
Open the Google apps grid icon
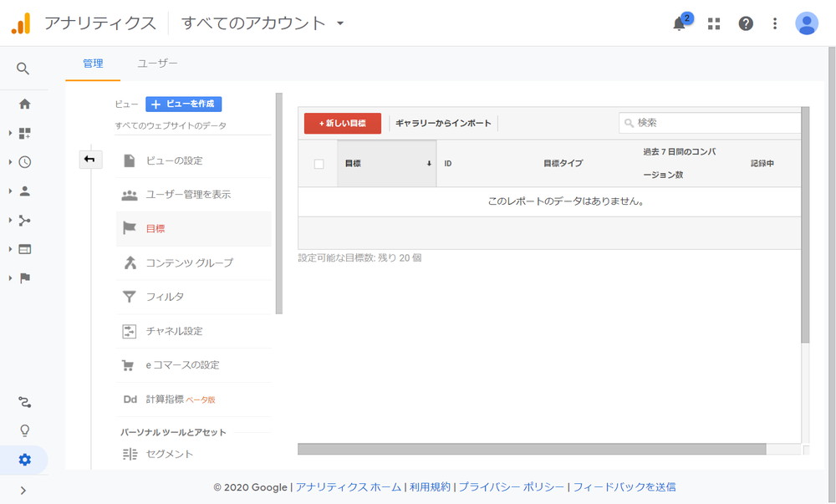[x=714, y=23]
